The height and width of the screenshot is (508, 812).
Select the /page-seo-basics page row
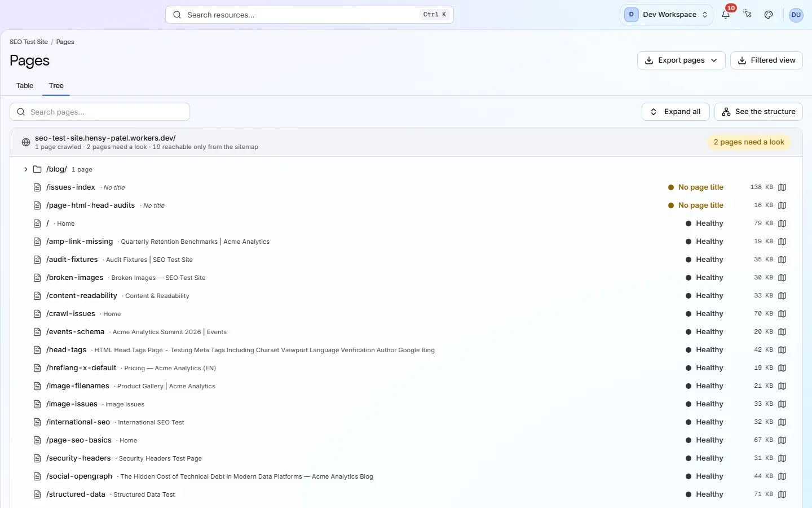tap(406, 440)
